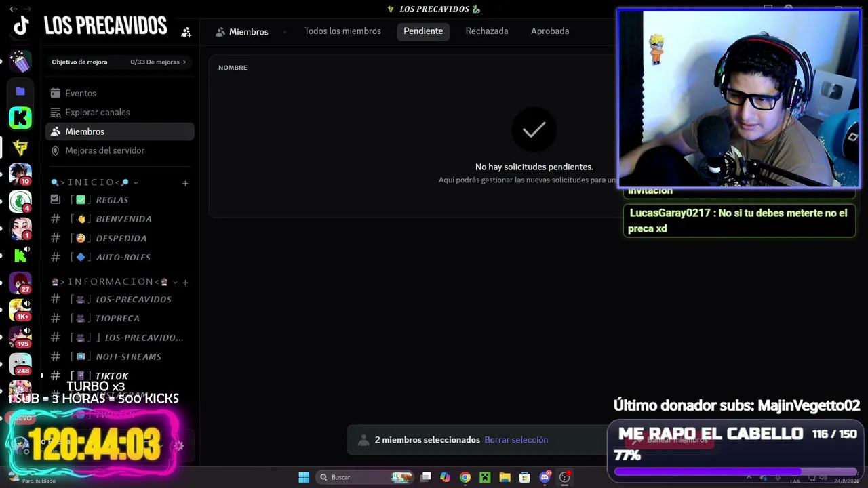Open the server icon with 195 notifications
This screenshot has height=488, width=868.
(x=20, y=337)
